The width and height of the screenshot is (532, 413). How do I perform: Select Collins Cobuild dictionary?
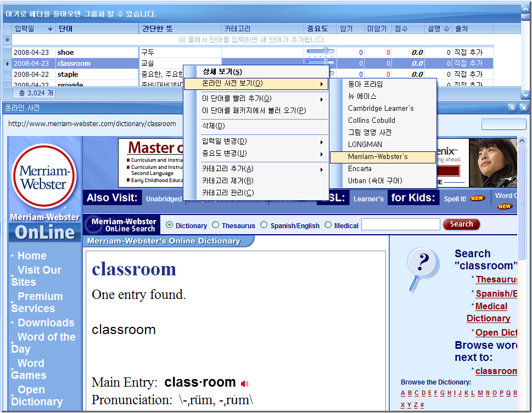tap(383, 120)
